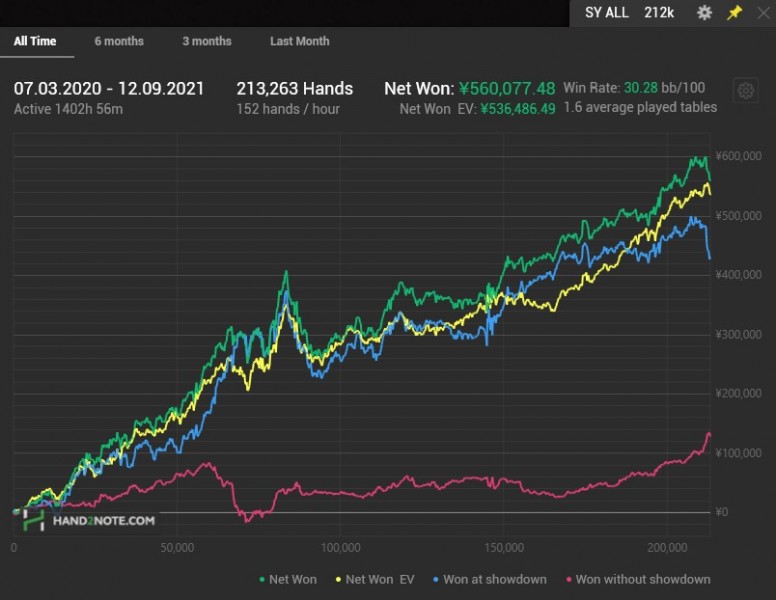Click the pink Won without showdown legend dot

coord(570,579)
